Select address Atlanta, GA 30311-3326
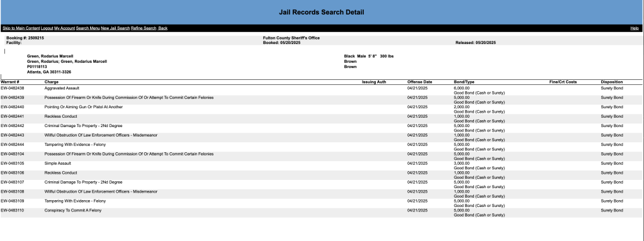 coord(49,72)
